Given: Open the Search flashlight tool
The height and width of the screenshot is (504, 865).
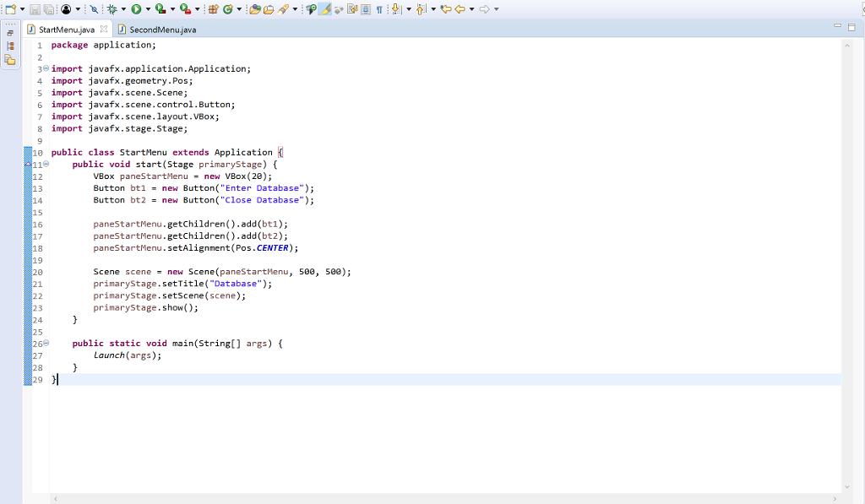Looking at the screenshot, I should pos(284,8).
